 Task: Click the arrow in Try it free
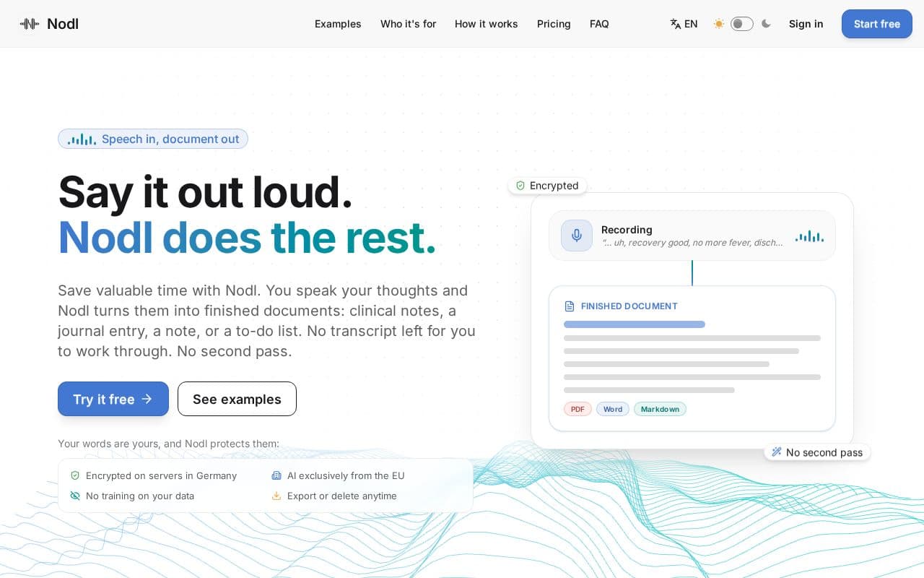(x=147, y=399)
